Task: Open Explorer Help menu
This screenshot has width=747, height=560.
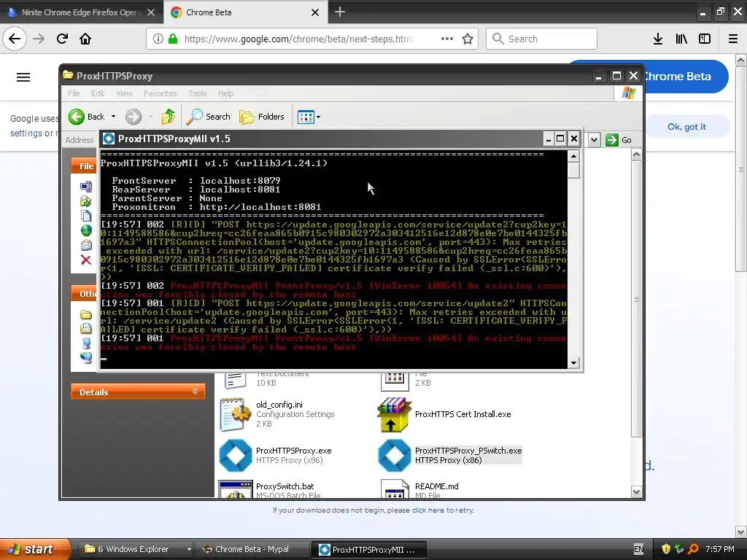Action: pos(226,93)
